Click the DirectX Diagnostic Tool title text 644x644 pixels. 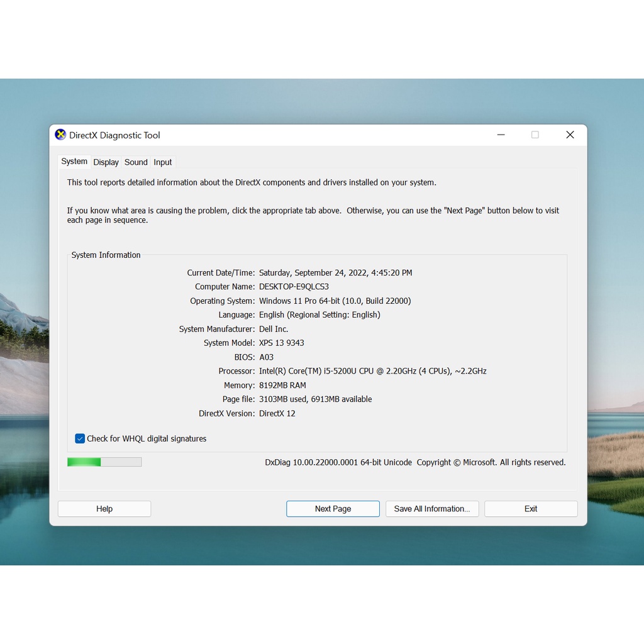coord(114,135)
